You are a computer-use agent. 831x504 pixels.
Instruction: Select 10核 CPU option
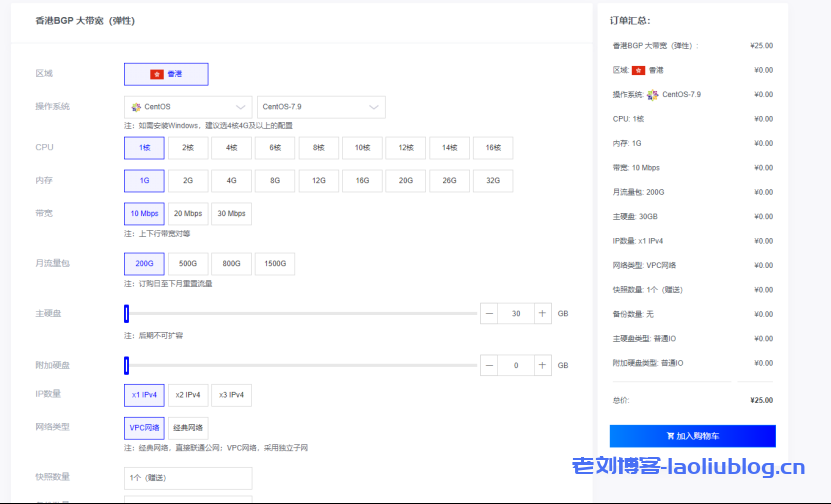coord(362,148)
